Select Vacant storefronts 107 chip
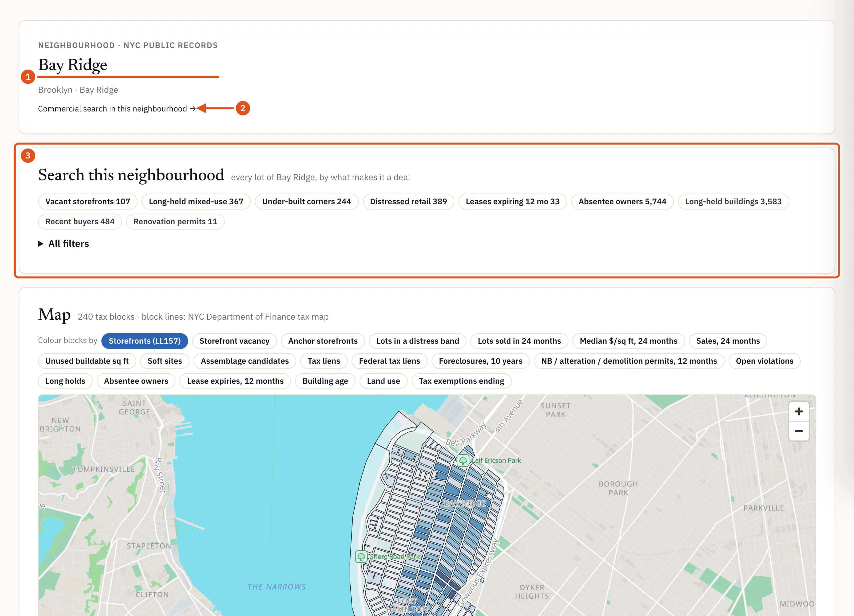854x616 pixels. [88, 202]
